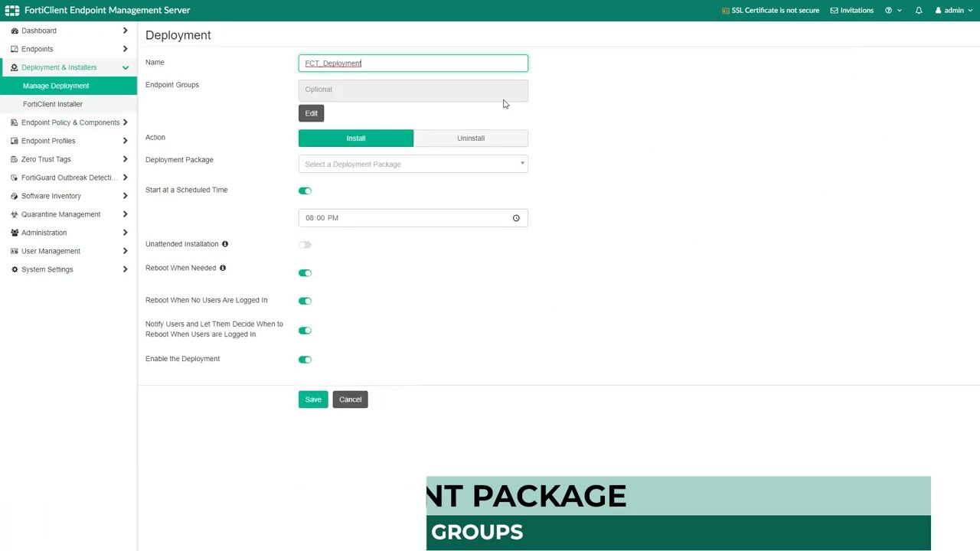Screen dimensions: 980x551
Task: Click the Save button
Action: tap(313, 399)
